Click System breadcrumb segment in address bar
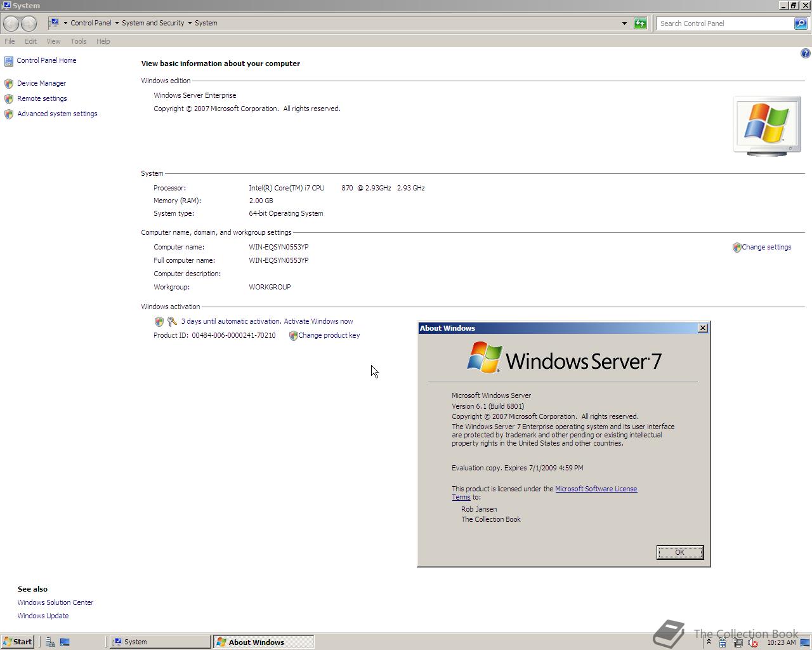Screen dimensions: 812x650 pyautogui.click(x=206, y=23)
